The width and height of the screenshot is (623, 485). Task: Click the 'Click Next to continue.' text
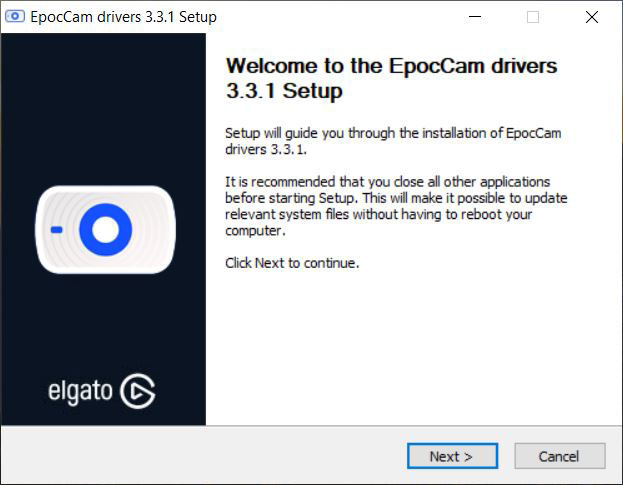pyautogui.click(x=292, y=263)
